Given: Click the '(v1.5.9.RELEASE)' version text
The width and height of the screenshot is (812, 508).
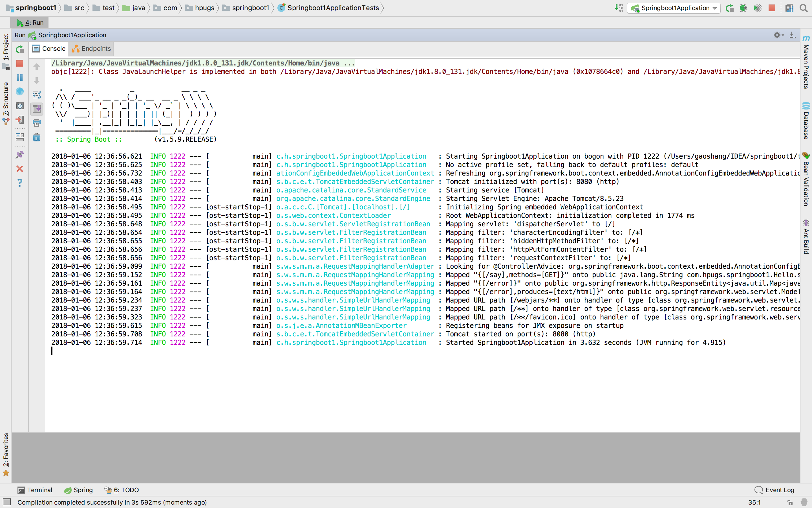Looking at the screenshot, I should coord(186,139).
